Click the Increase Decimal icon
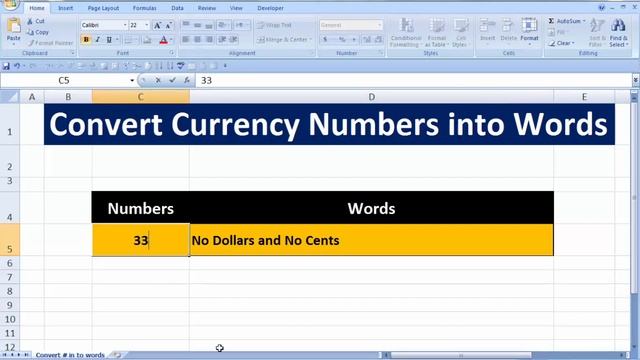This screenshot has width=640, height=360. [367, 40]
